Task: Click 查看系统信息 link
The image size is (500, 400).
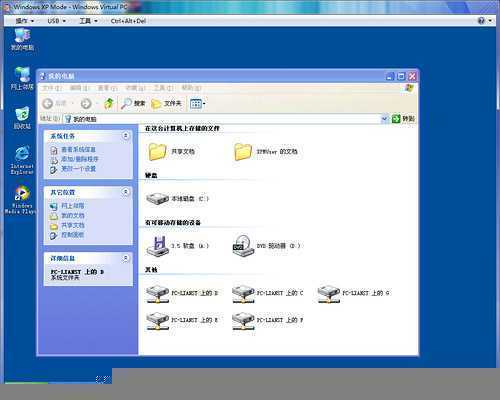Action: [x=78, y=150]
